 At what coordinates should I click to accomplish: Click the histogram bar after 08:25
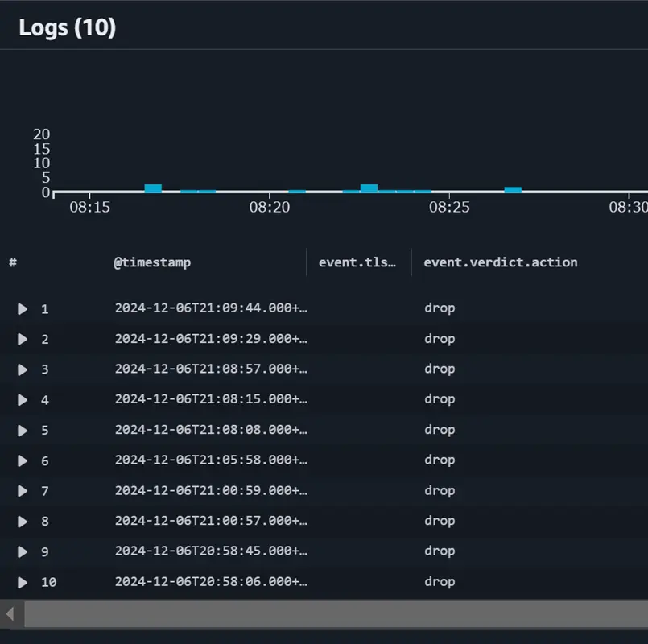click(513, 189)
